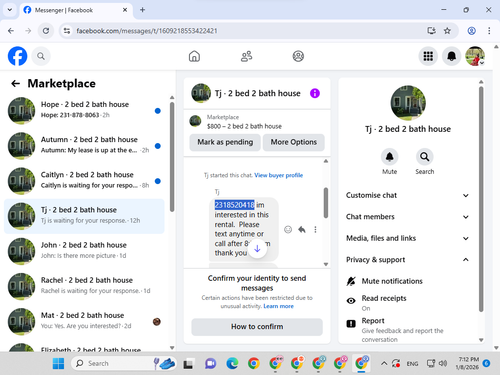Open the install app icon in address bar
The image size is (500, 375).
[x=431, y=31]
